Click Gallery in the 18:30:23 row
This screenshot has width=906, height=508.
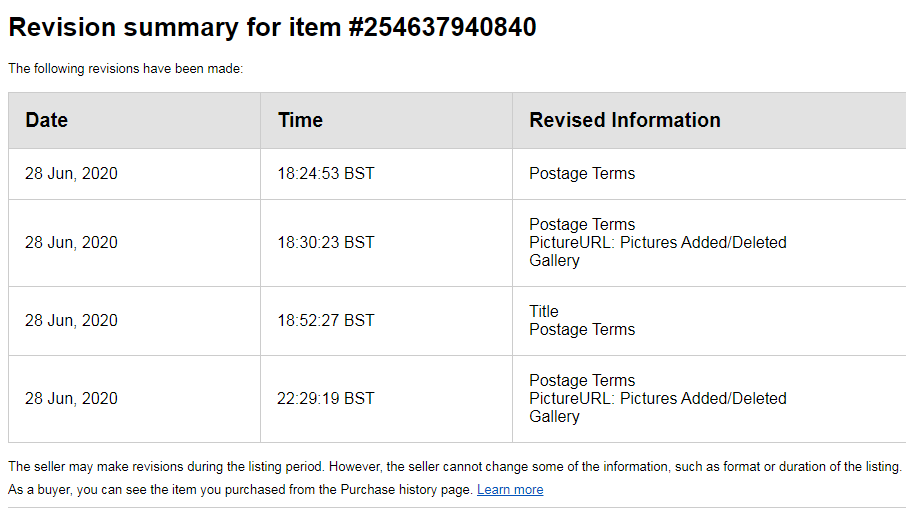[x=554, y=261]
